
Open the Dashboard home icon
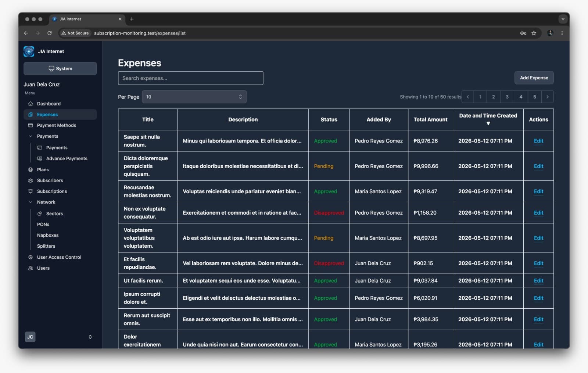click(x=31, y=104)
